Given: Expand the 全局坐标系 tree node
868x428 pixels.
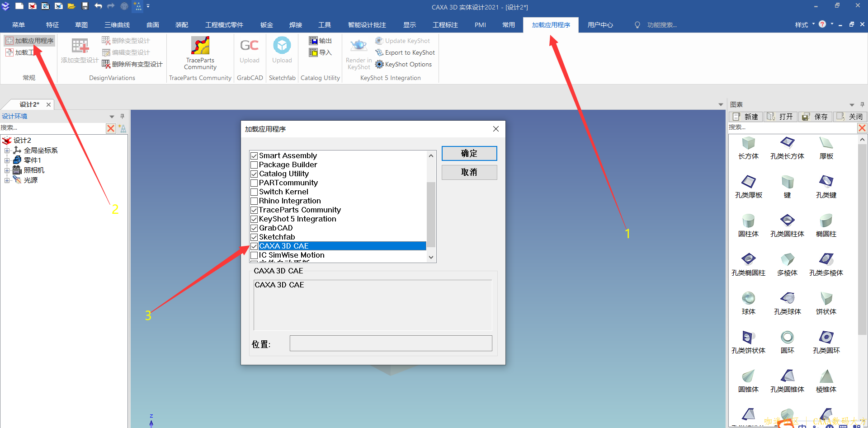Looking at the screenshot, I should (x=7, y=151).
